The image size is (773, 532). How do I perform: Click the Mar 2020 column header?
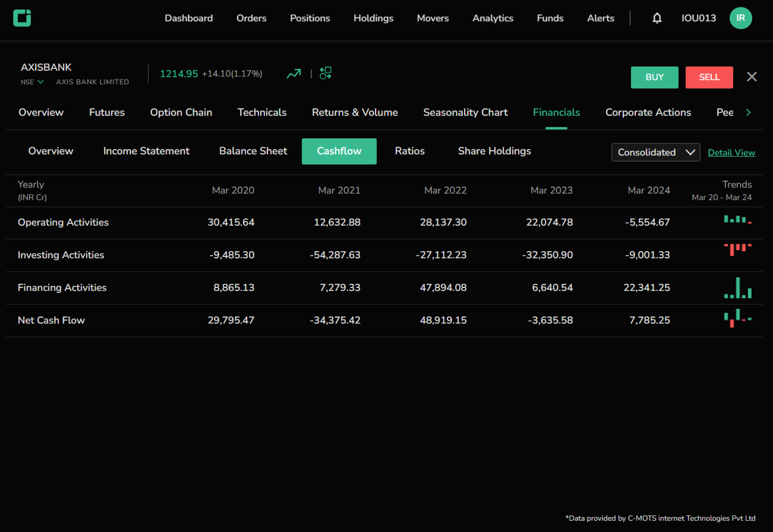233,190
